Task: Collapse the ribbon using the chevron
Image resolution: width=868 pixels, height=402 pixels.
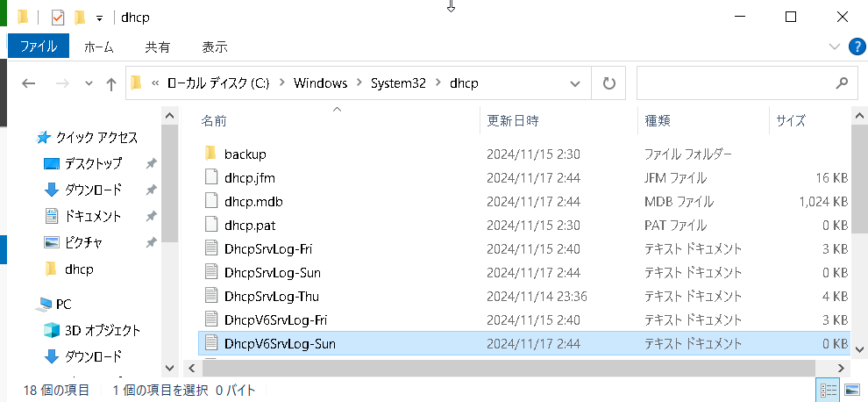Action: (x=834, y=47)
